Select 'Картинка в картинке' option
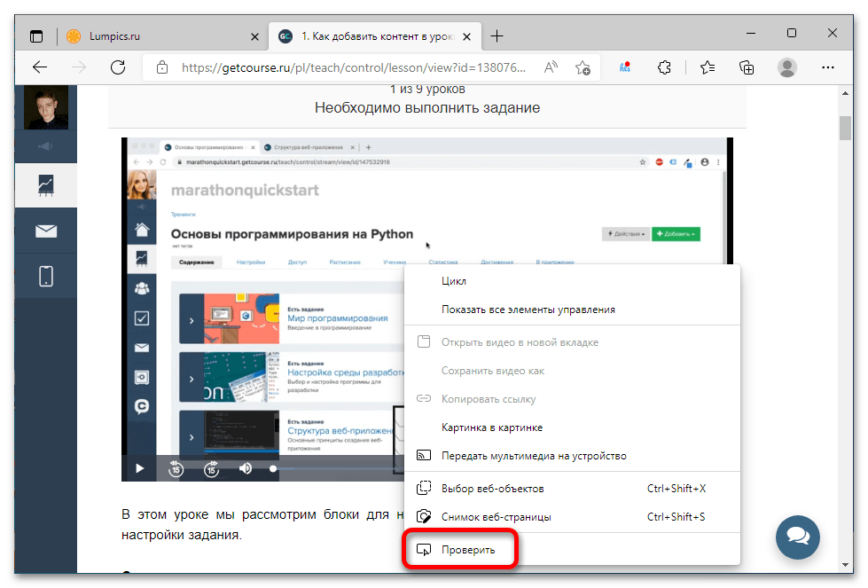Image resolution: width=868 pixels, height=588 pixels. 573,427
